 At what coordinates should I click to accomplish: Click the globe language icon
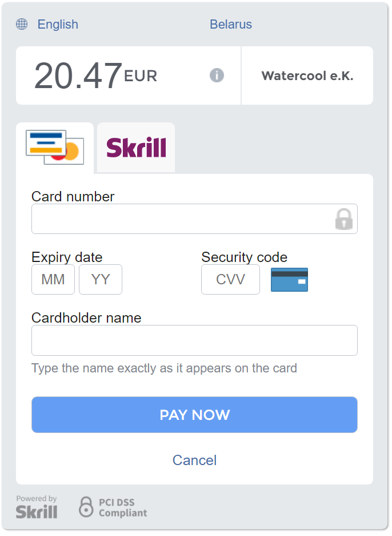(x=22, y=24)
